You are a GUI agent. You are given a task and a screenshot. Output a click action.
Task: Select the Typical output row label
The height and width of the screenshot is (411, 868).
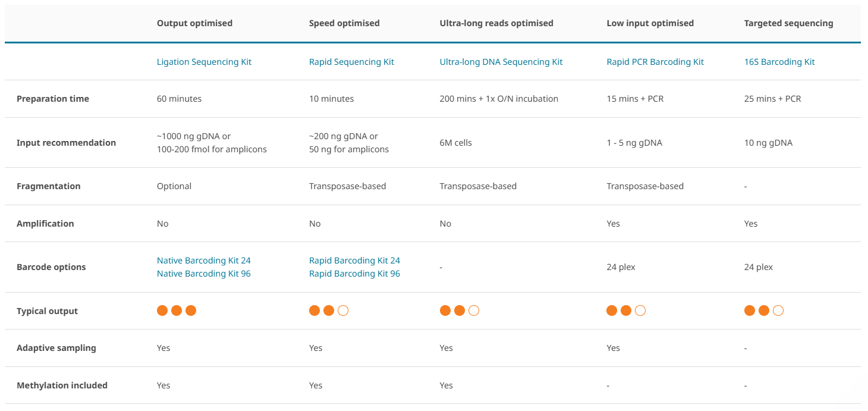point(47,311)
